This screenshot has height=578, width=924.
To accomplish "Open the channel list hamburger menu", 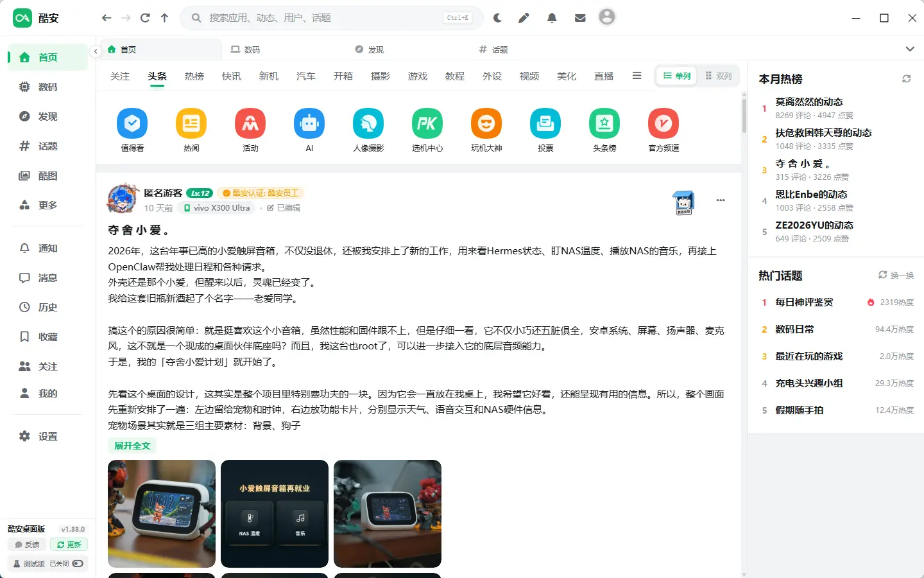I will click(637, 76).
